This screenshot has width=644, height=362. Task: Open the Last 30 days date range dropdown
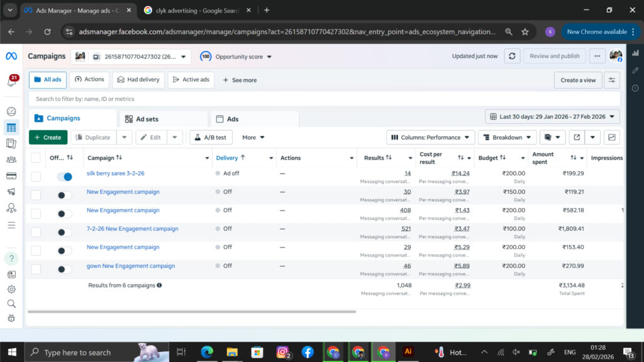[x=552, y=117]
